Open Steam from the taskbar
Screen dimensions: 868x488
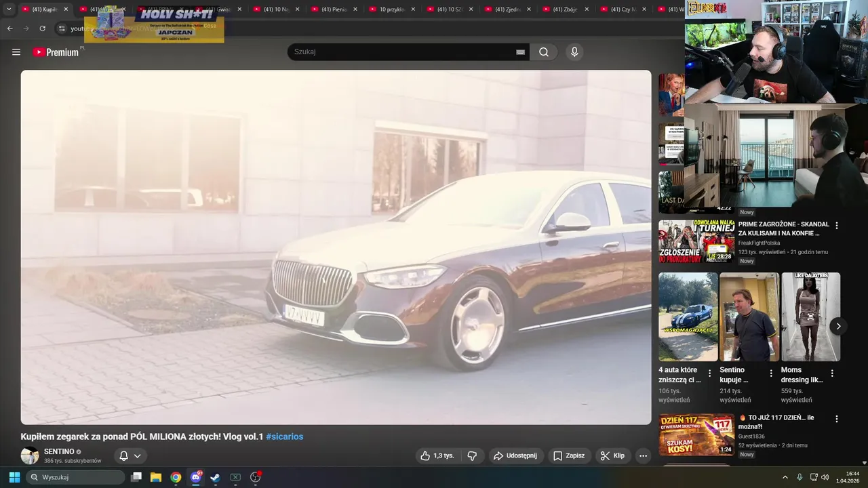point(215,477)
